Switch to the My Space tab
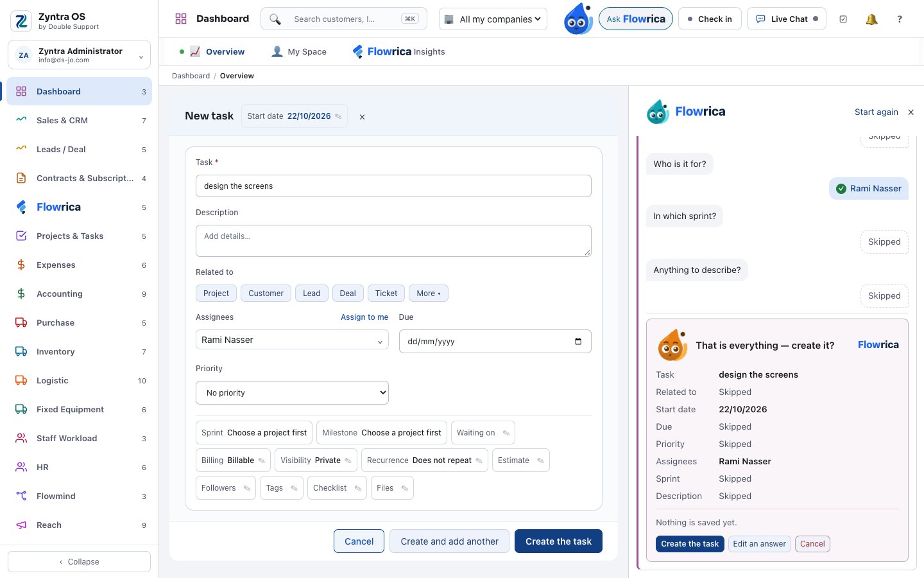Viewport: 924px width, 578px height. click(299, 51)
